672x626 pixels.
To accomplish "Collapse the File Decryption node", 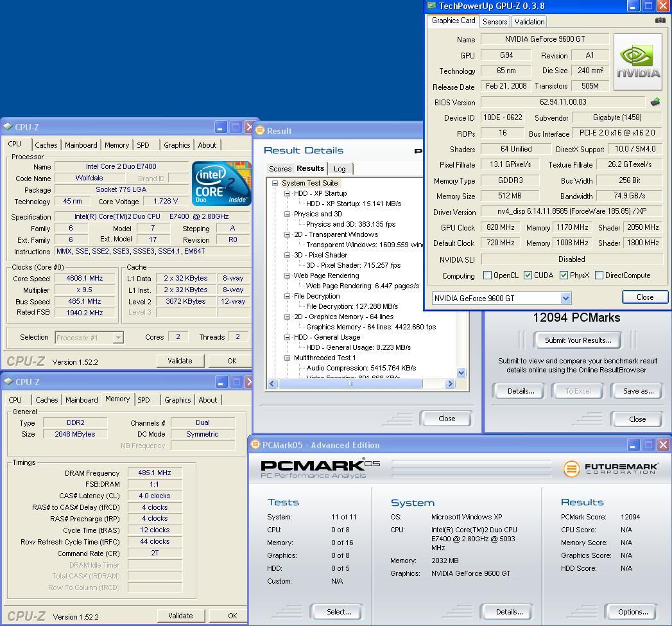I will point(287,296).
